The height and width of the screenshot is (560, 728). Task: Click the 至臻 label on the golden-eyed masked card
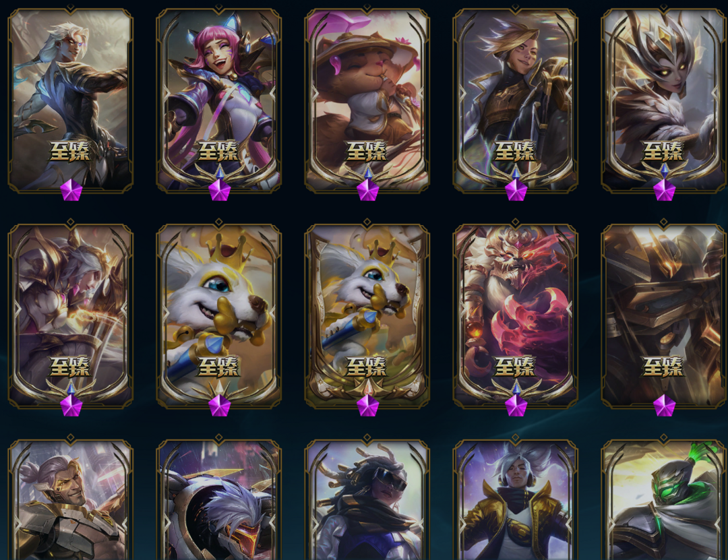[x=663, y=152]
